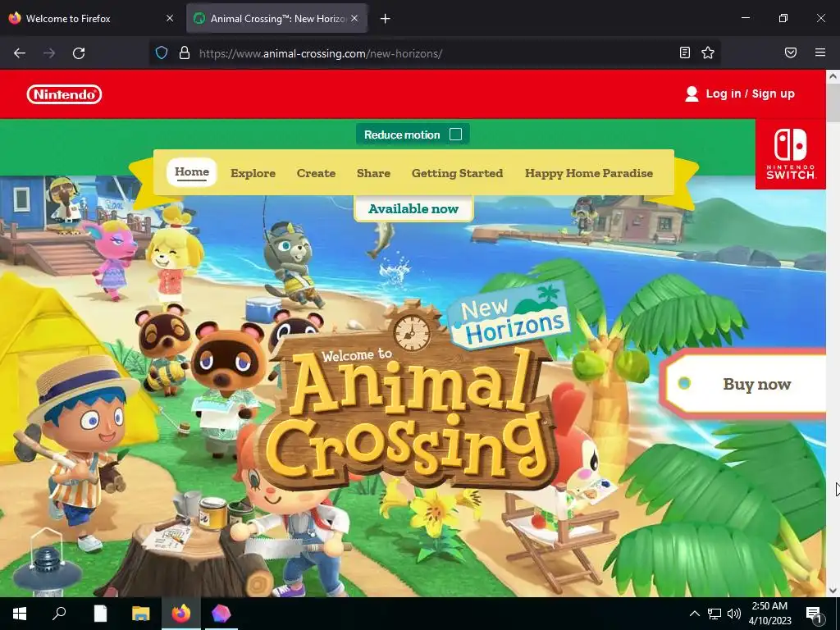840x630 pixels.
Task: Click the scrollbar up arrow
Action: tap(833, 76)
